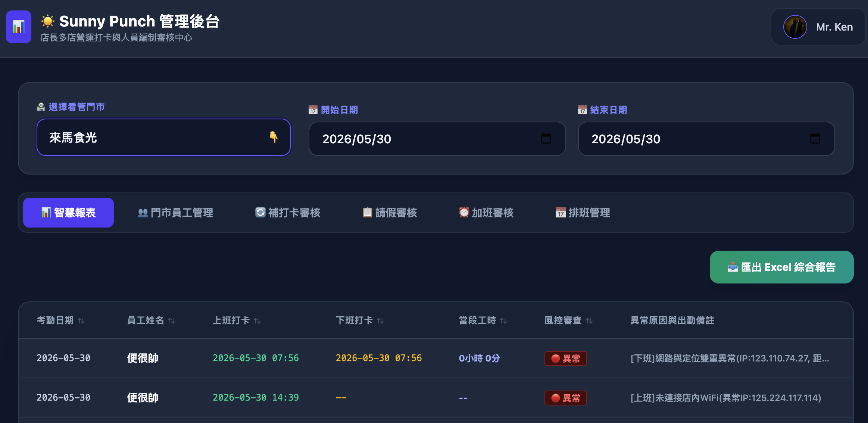Switch to the 門市員工管理 tab
Image resolution: width=868 pixels, height=423 pixels.
175,213
